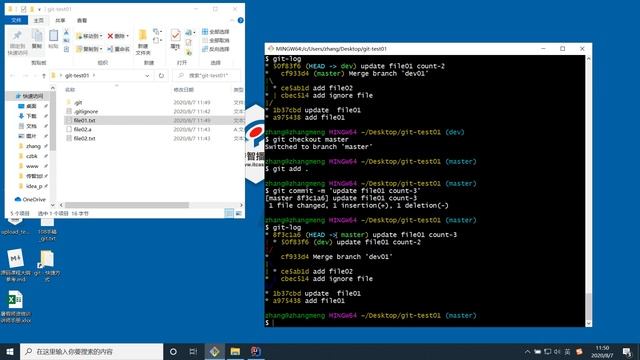
Task: Click the horizontal scrollbar thumb in Explorer
Action: pyautogui.click(x=127, y=205)
